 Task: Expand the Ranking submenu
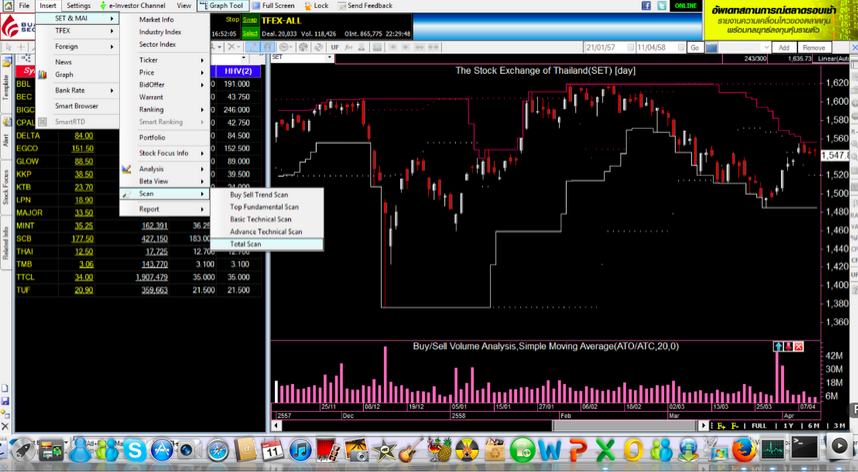165,109
